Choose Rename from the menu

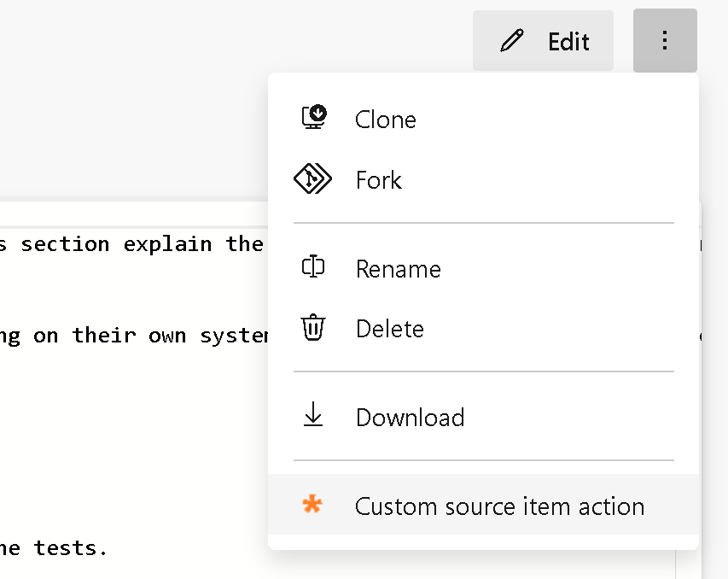pos(398,268)
